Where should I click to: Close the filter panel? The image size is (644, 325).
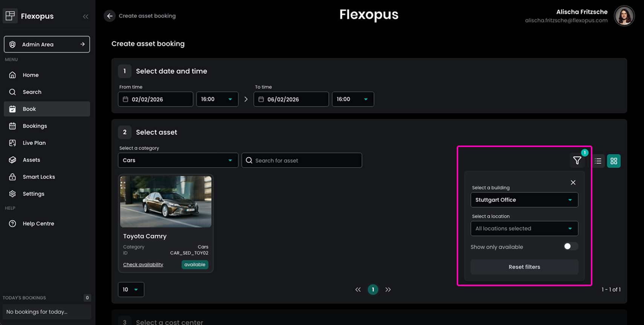573,182
